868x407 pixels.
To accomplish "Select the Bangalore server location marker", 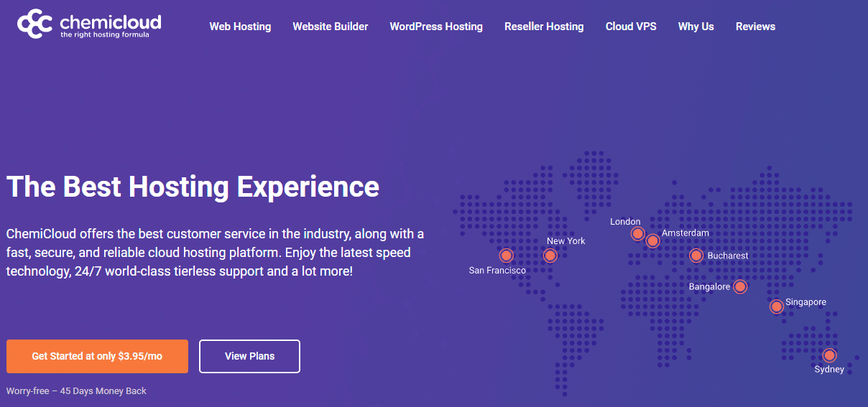I will (740, 287).
